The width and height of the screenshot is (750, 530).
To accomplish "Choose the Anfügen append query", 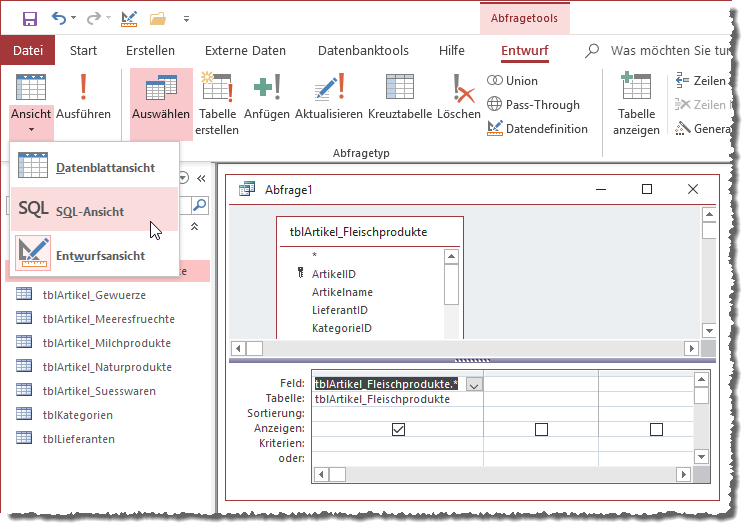I will click(x=267, y=97).
